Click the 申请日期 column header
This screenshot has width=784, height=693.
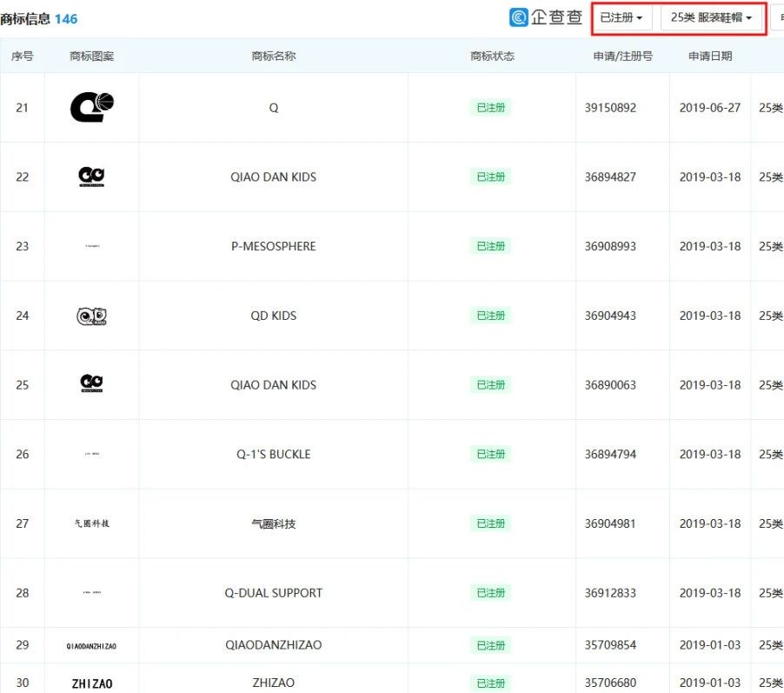point(710,56)
